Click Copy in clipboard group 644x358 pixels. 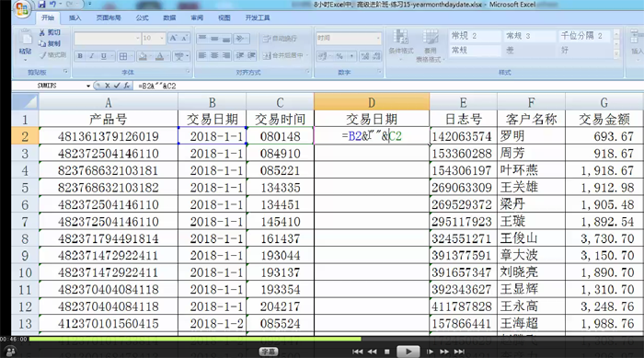tap(50, 43)
